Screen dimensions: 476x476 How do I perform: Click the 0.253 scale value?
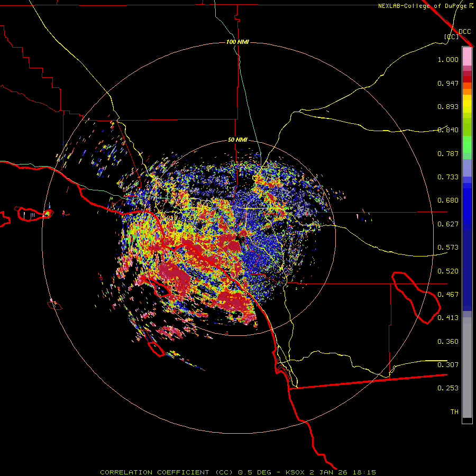448,388
